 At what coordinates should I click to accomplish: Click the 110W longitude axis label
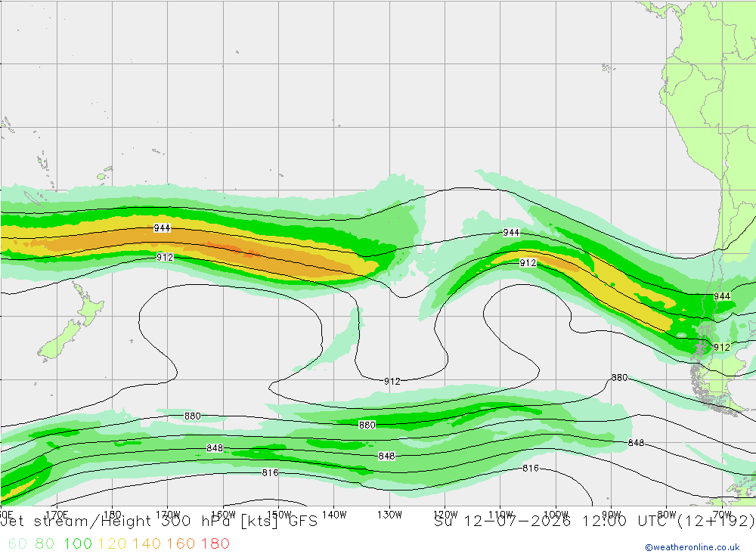(500, 515)
